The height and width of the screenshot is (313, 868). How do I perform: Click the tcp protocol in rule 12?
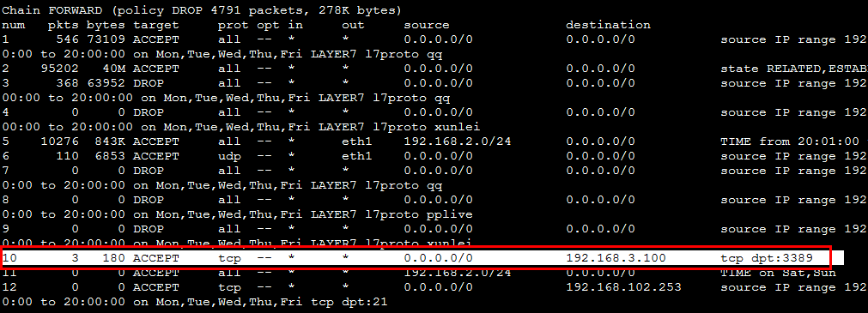click(229, 287)
